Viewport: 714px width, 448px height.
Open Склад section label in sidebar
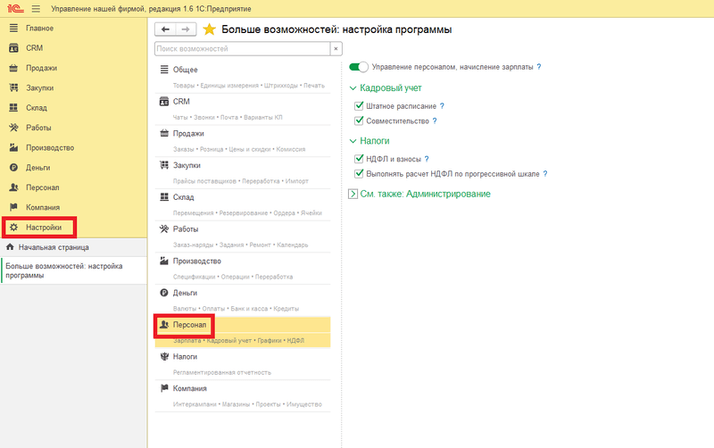tap(36, 108)
